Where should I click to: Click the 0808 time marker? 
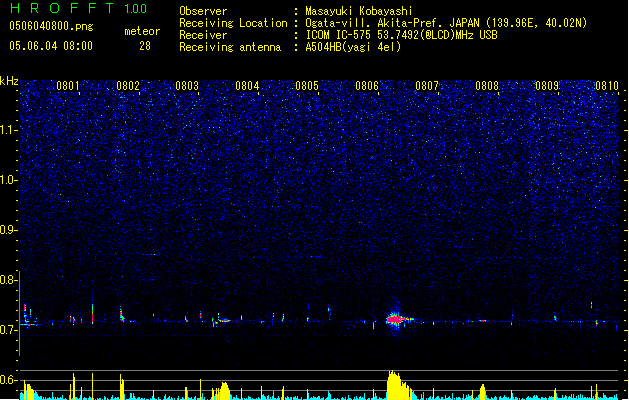(487, 86)
